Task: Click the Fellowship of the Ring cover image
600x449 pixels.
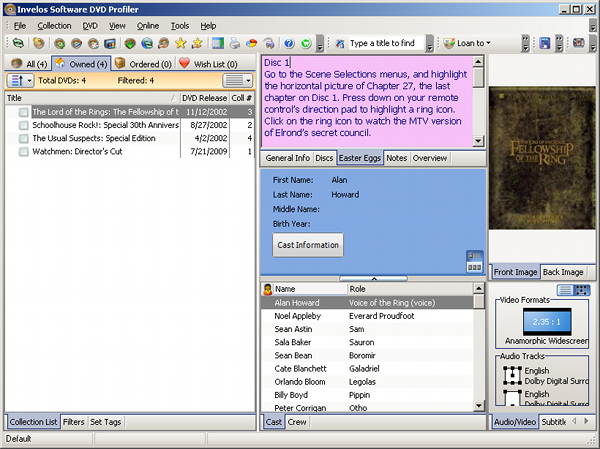Action: (542, 158)
